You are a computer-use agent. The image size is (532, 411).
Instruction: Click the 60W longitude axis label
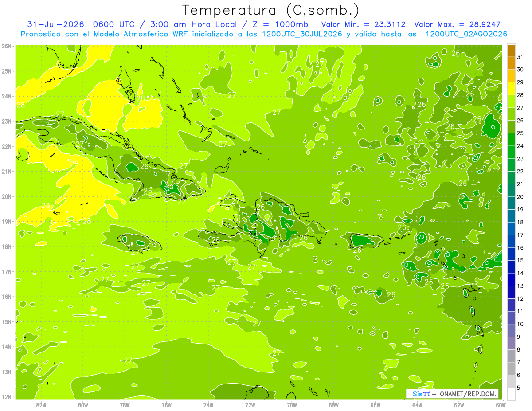pos(501,405)
